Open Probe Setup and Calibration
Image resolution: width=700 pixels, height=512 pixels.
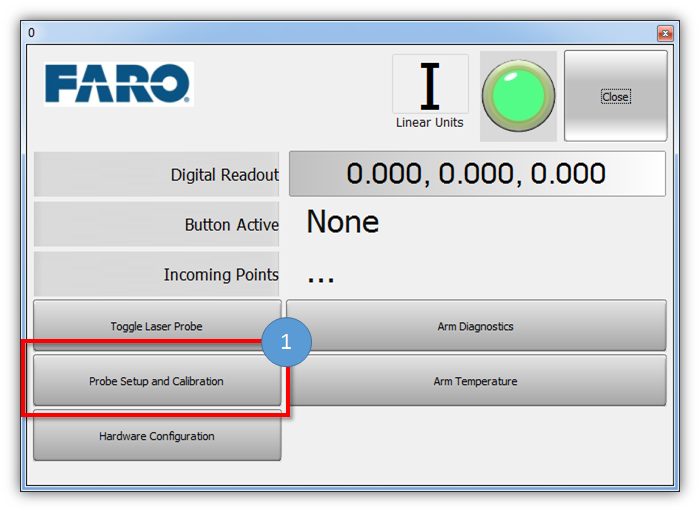point(157,381)
